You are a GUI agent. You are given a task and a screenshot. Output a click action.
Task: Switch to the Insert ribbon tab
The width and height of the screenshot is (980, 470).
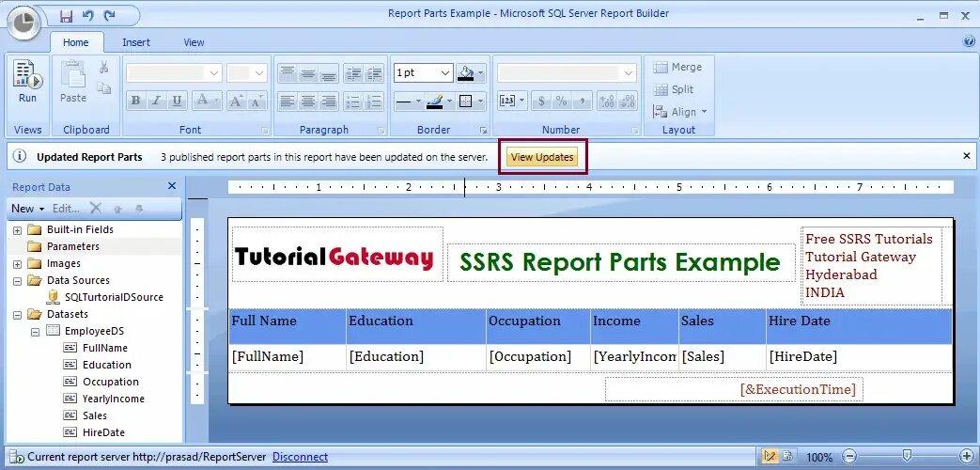[x=136, y=42]
